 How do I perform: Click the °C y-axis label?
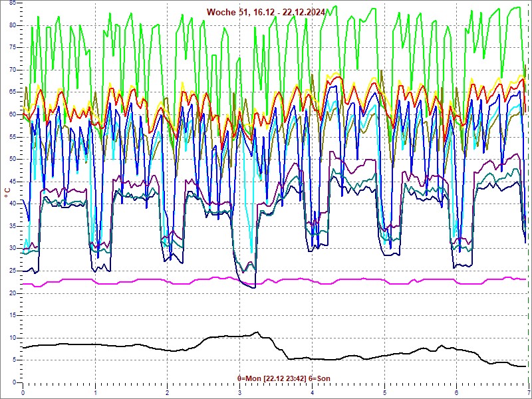(7, 192)
